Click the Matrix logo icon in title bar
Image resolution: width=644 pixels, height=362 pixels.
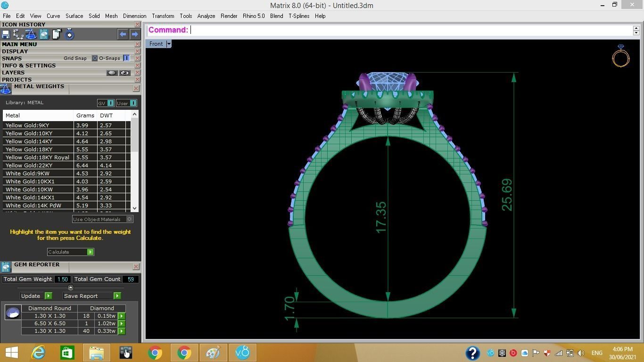pyautogui.click(x=5, y=5)
